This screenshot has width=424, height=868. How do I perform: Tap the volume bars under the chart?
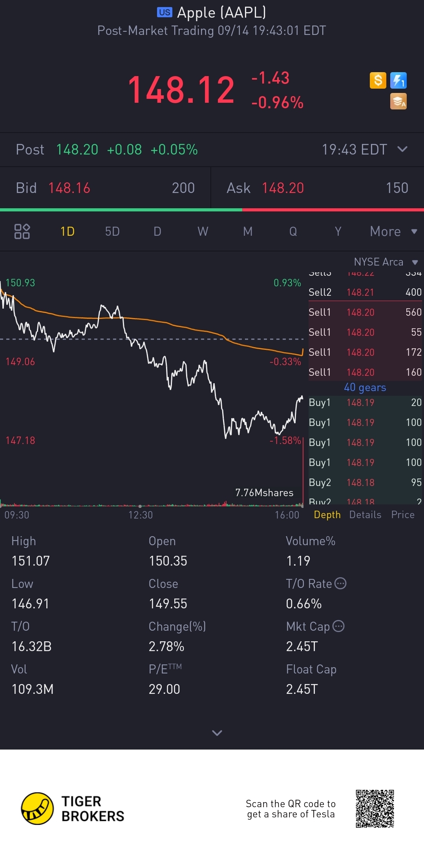152,504
